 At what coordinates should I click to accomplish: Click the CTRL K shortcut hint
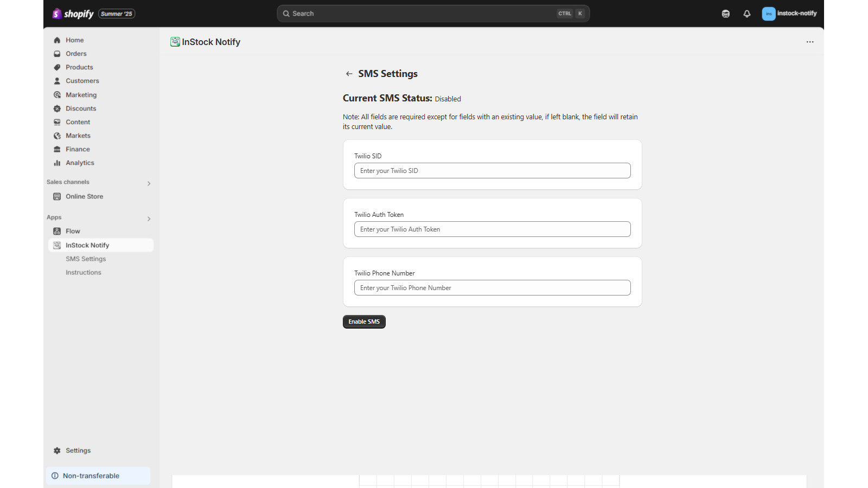pyautogui.click(x=571, y=14)
